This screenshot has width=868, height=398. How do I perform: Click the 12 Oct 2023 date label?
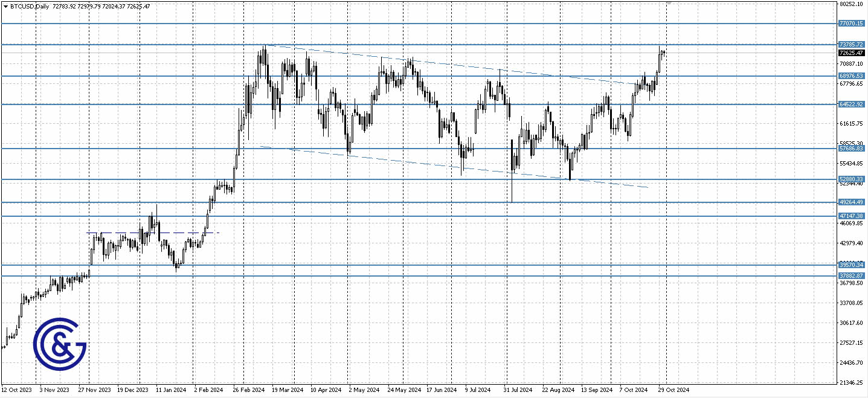click(16, 390)
